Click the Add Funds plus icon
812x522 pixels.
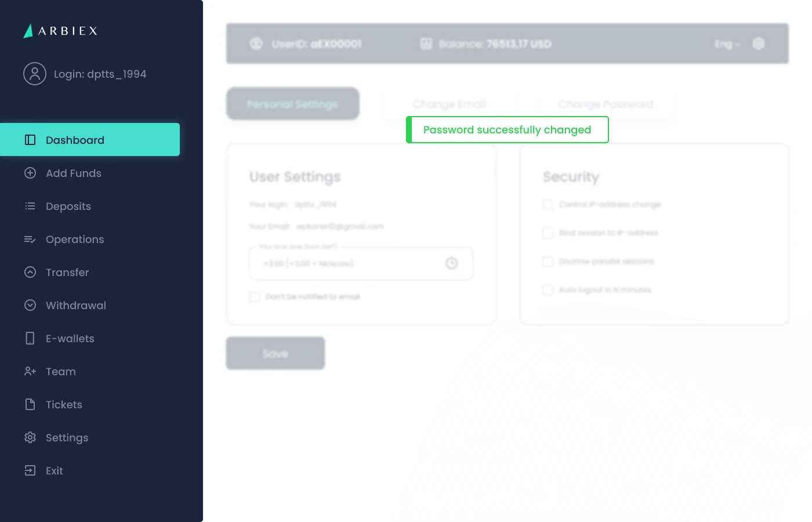pos(30,173)
